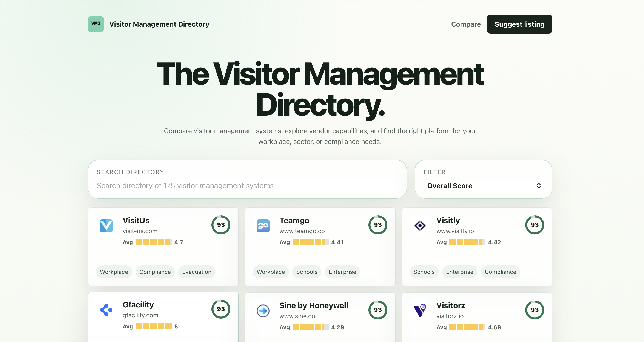Click Visitly 4.42 star rating bar
644x342 pixels.
(x=467, y=242)
